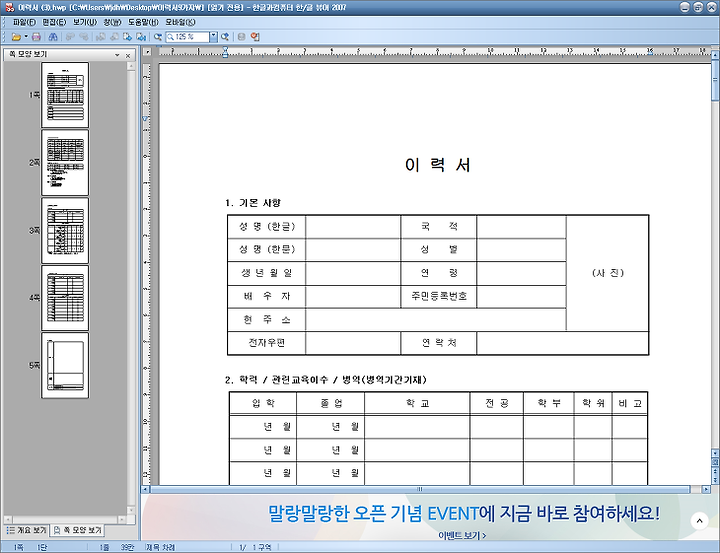Click the thumbnail panel scroll-up arrow
The height and width of the screenshot is (553, 720).
coord(131,67)
